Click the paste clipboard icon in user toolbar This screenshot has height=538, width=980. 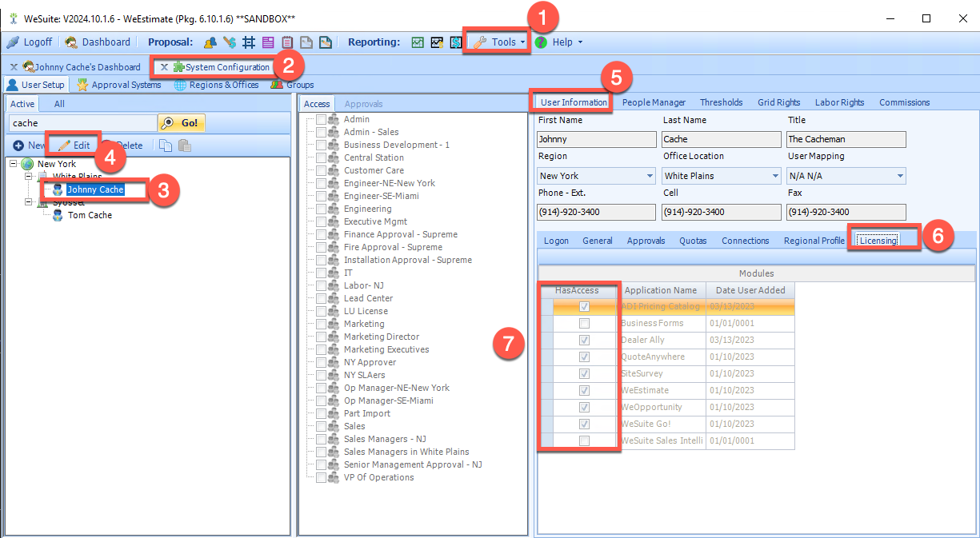coord(185,145)
